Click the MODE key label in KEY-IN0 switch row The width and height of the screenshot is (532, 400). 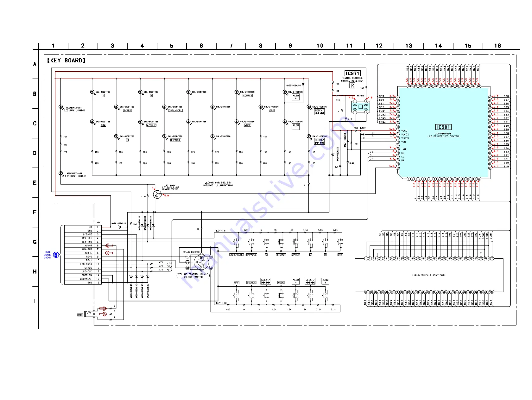(281, 283)
